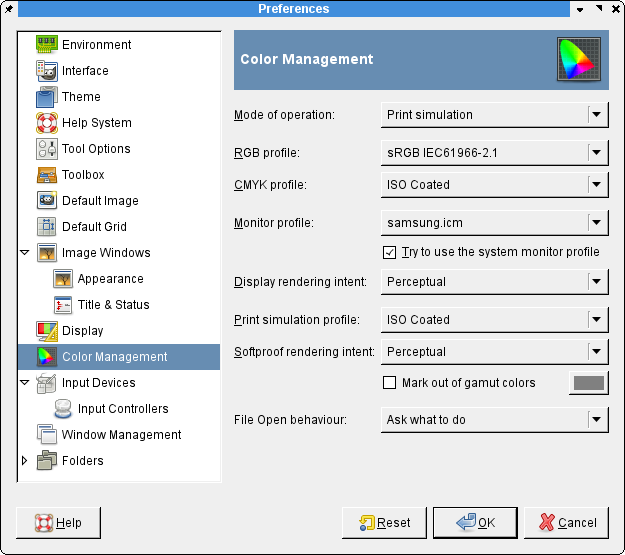Open the Mode of operation dropdown

tap(495, 115)
